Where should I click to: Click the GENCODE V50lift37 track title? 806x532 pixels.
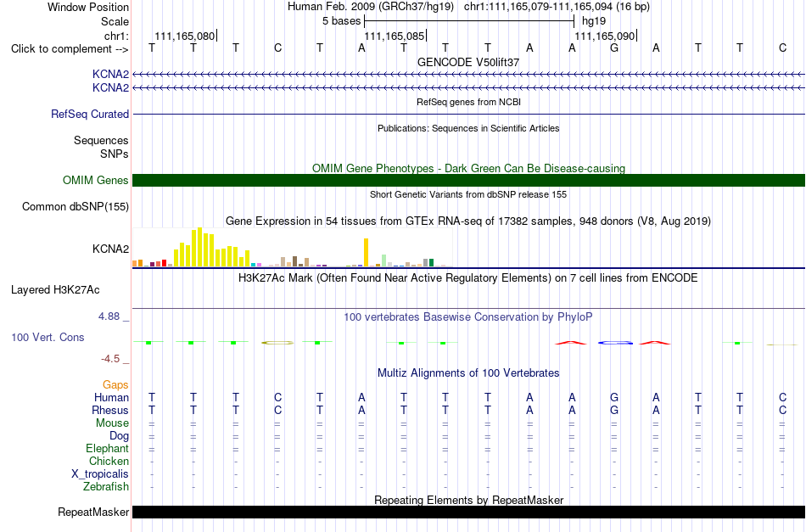[468, 62]
